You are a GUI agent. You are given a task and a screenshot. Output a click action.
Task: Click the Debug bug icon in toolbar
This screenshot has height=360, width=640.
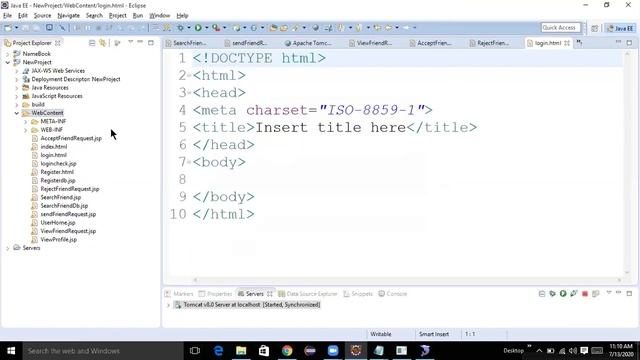coord(180,28)
